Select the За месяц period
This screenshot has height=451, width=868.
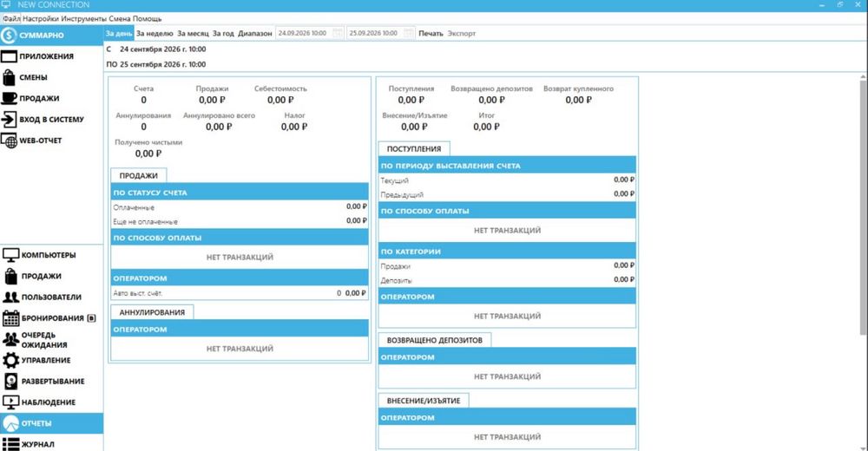pos(193,33)
